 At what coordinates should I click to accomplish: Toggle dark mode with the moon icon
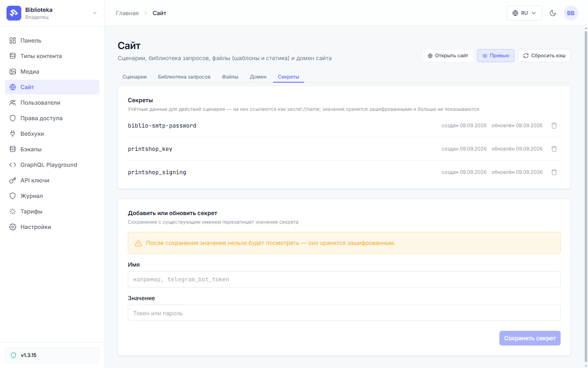[553, 13]
